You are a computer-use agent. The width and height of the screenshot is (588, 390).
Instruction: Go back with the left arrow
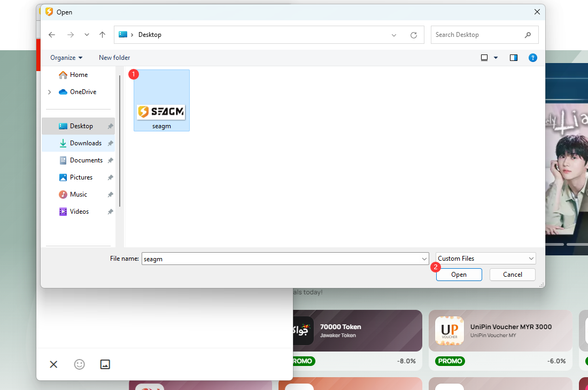tap(52, 35)
